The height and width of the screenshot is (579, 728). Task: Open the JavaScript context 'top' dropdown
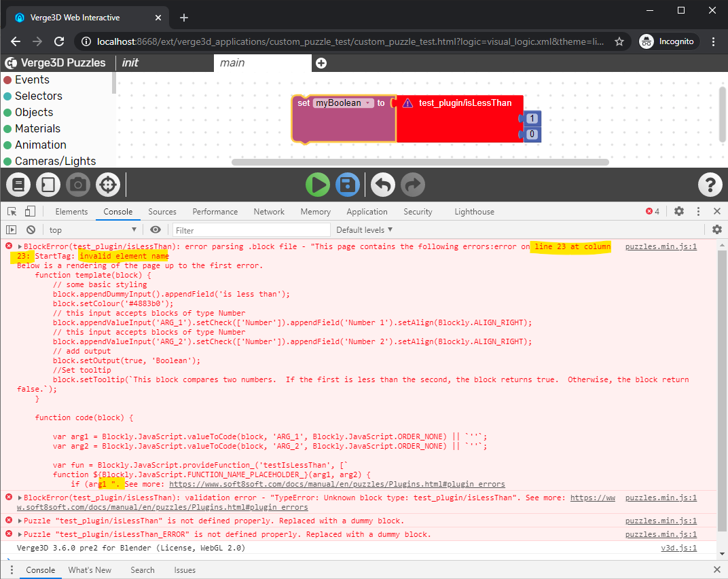93,229
